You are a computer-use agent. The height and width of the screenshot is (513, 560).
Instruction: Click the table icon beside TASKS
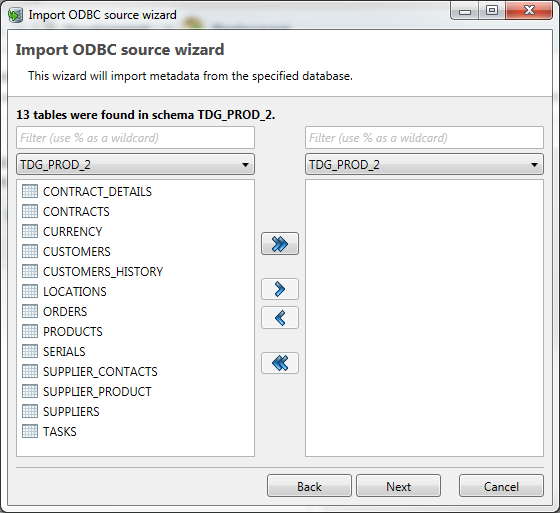[x=30, y=432]
